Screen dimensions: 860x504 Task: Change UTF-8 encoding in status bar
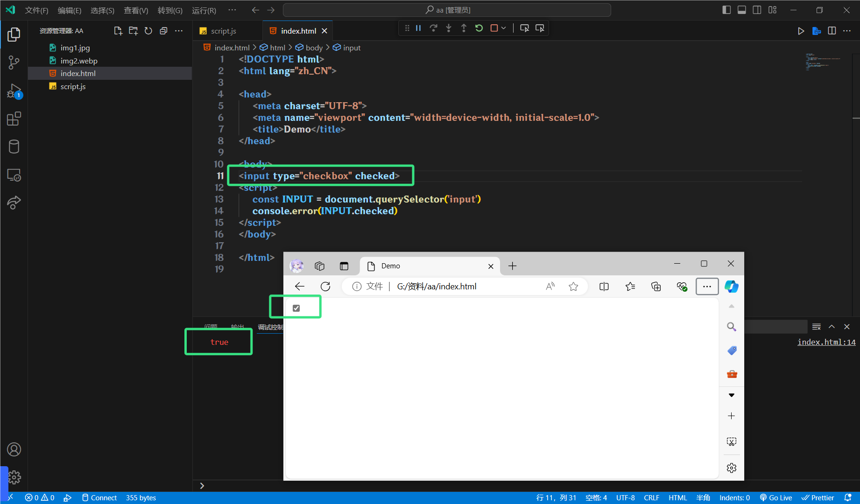[625, 498]
